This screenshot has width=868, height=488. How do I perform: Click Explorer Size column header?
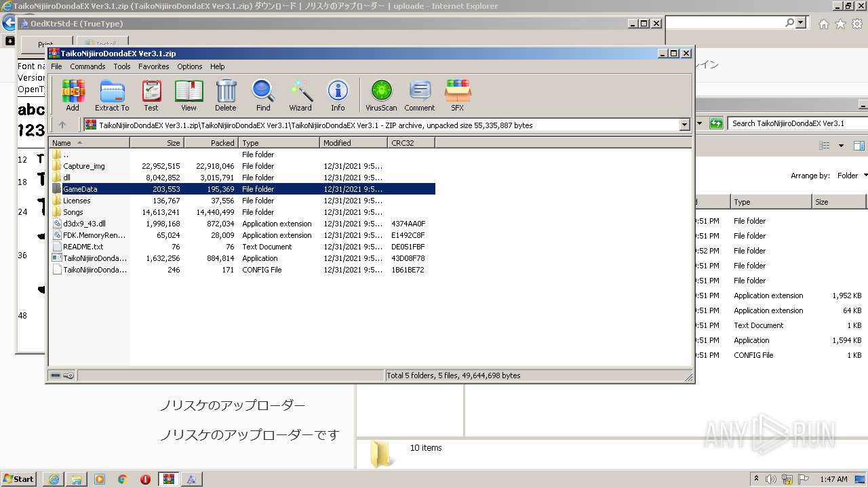point(840,202)
